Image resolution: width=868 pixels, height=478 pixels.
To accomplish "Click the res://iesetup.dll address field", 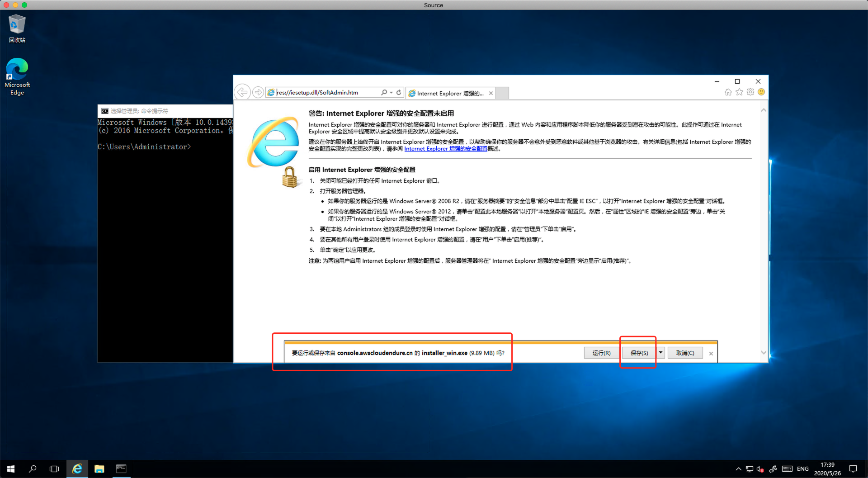I will click(325, 92).
